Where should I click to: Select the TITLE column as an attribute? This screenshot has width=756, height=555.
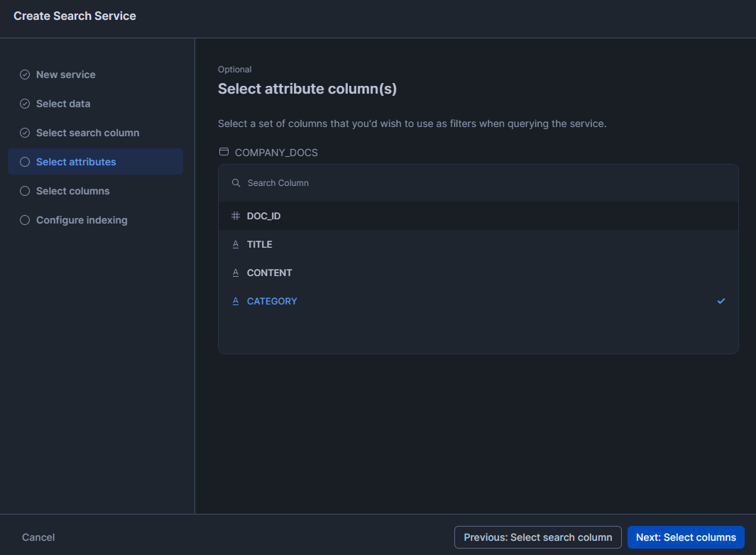260,244
